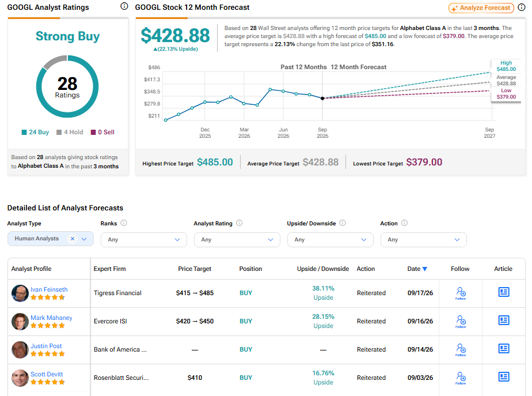Follow analyst Ivan Feinseth
Image resolution: width=532 pixels, height=396 pixels.
click(x=461, y=293)
